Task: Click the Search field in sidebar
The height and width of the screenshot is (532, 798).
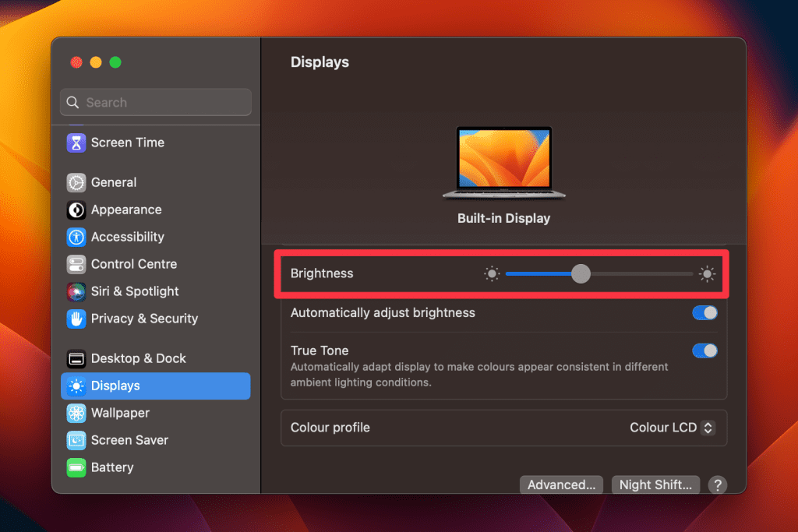Action: [156, 102]
